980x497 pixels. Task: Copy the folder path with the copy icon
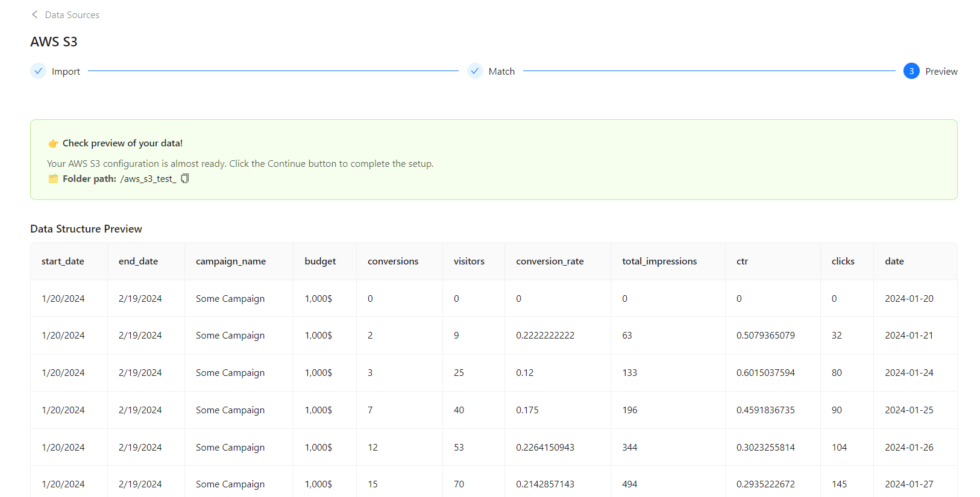point(185,178)
